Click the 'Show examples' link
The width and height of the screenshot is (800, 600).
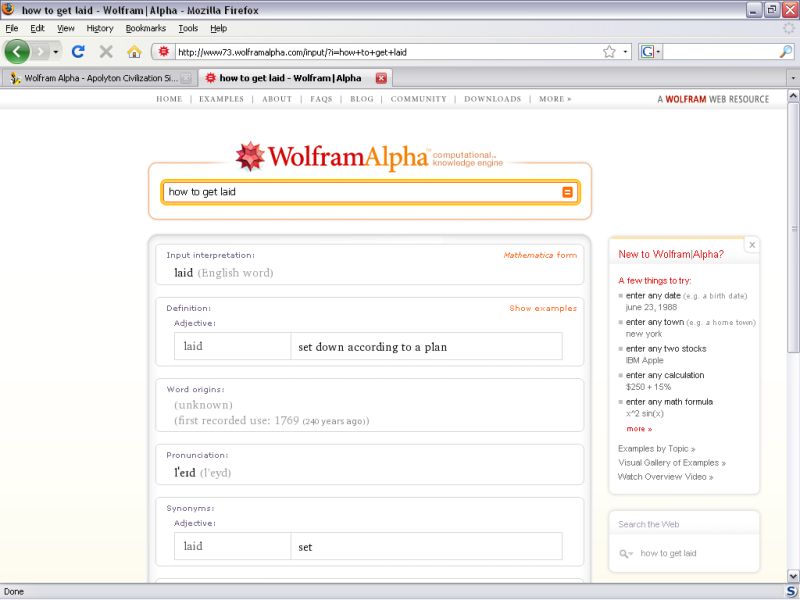coord(542,308)
